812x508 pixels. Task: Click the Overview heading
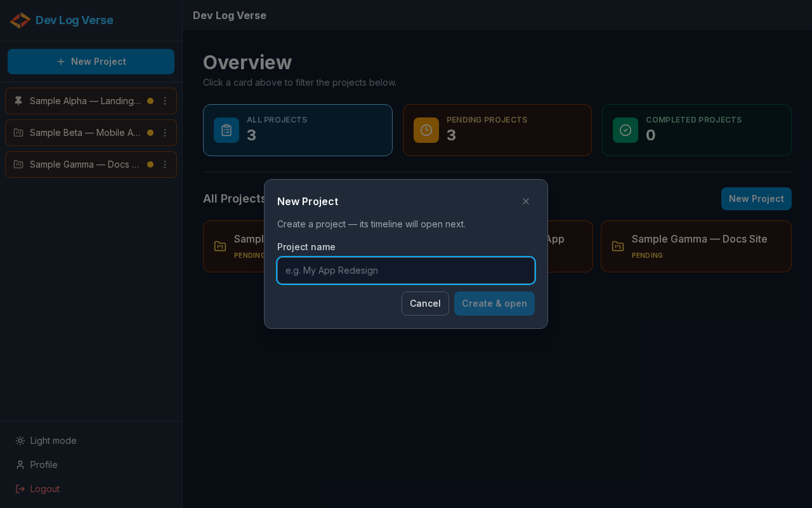(247, 62)
